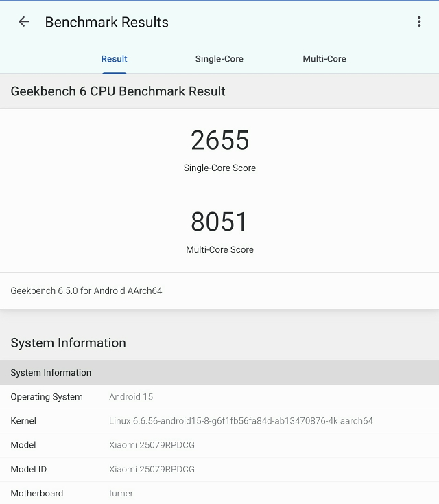Open the three-dot overflow menu
The height and width of the screenshot is (504, 439).
[419, 22]
